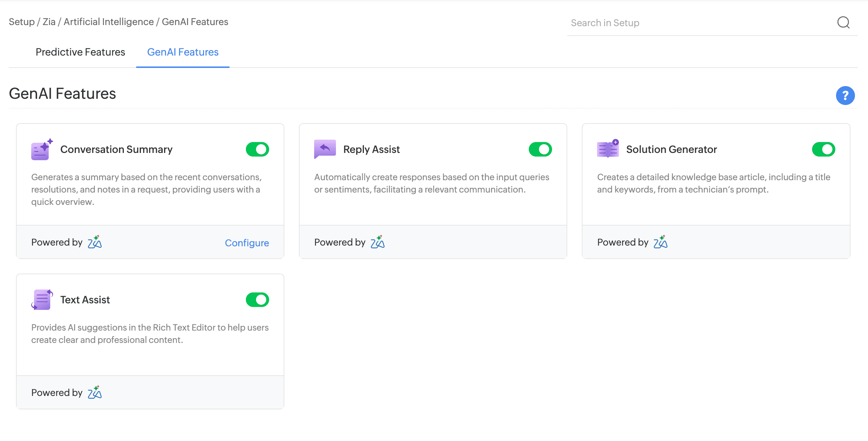Click the Solution Generator book icon
Image resolution: width=868 pixels, height=441 pixels.
click(x=608, y=149)
